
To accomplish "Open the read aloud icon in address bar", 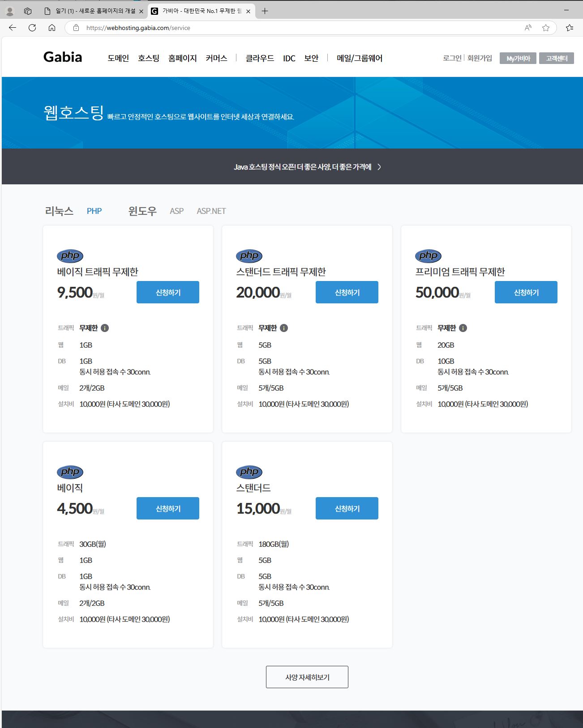I will click(528, 28).
